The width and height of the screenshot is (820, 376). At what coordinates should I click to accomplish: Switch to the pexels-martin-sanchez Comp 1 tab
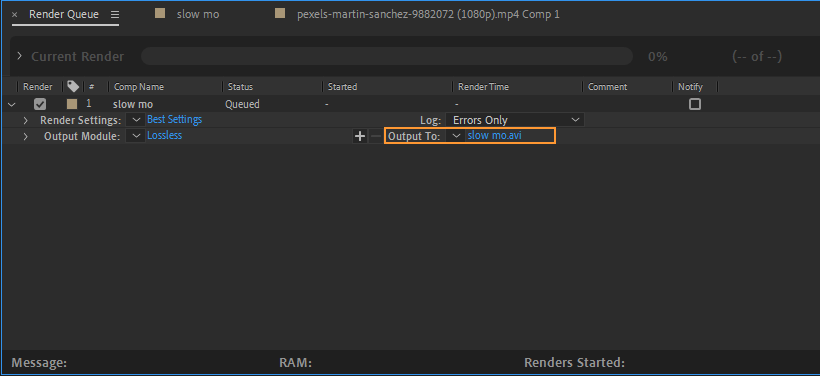[x=428, y=14]
